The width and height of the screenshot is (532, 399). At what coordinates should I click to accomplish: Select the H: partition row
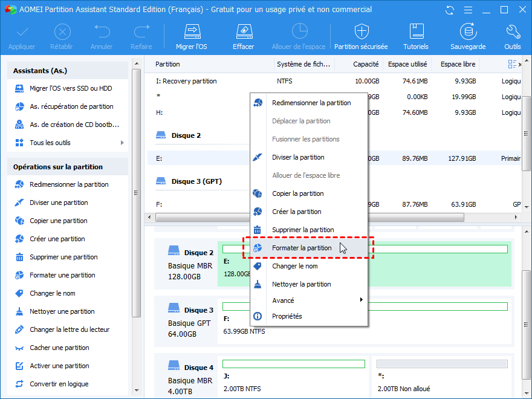click(198, 112)
